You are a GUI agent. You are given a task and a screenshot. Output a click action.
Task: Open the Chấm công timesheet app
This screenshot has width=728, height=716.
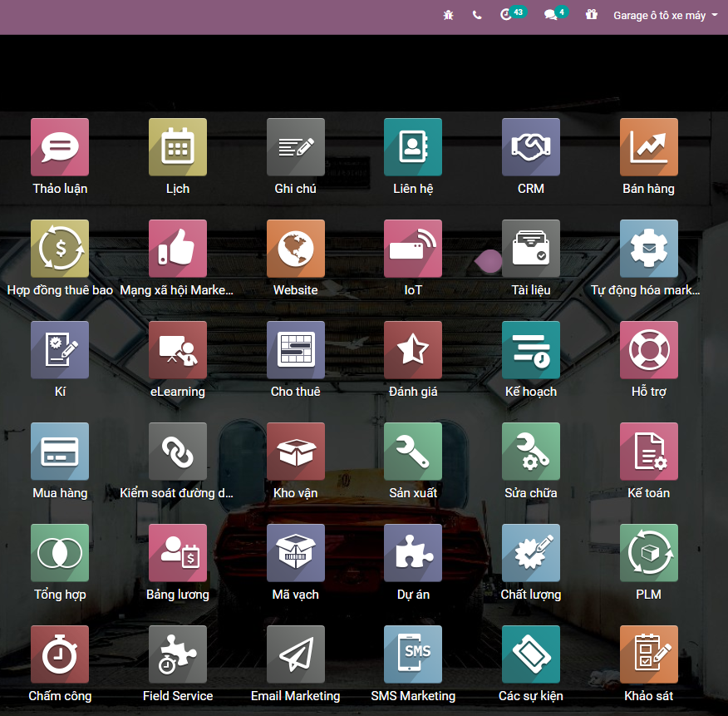click(60, 654)
